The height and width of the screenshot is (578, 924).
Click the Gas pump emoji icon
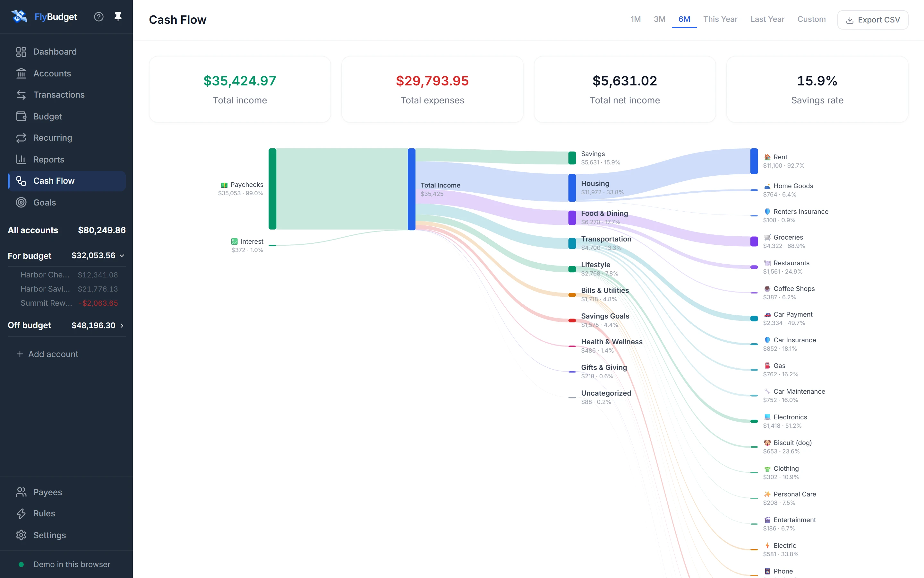tap(767, 366)
